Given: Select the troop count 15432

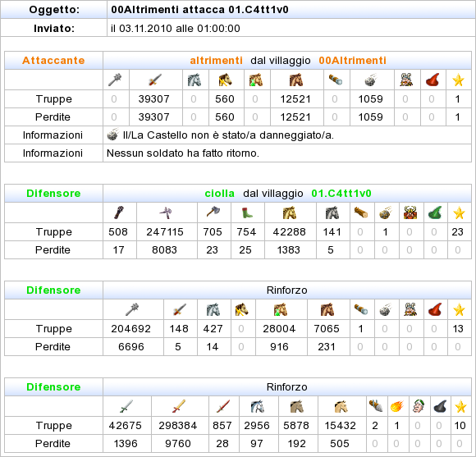Looking at the screenshot, I should click(340, 426).
